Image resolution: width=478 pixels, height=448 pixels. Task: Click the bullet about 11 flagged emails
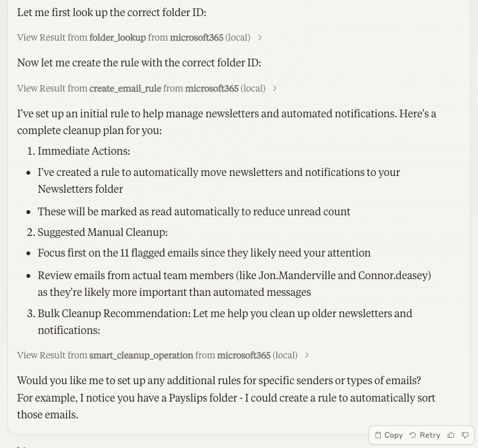point(204,253)
